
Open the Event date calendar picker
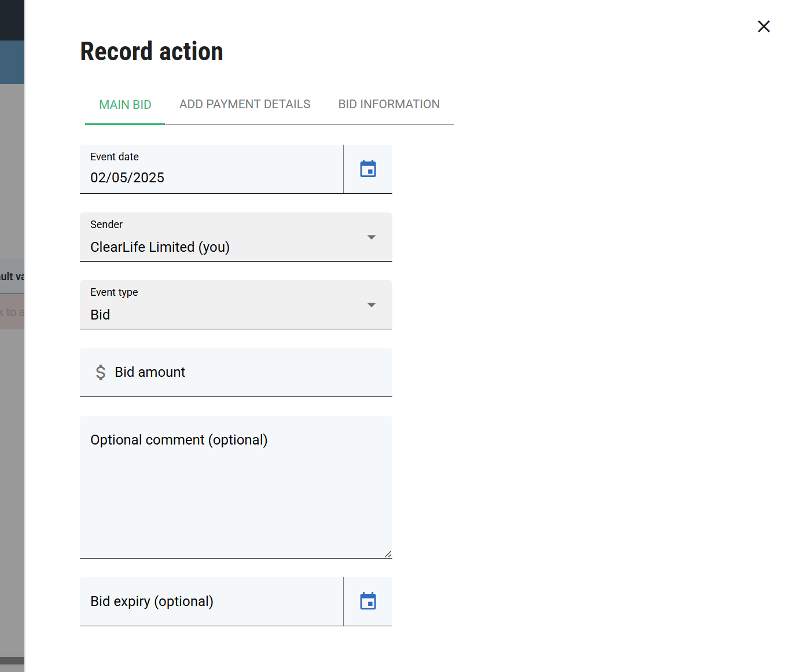(368, 169)
